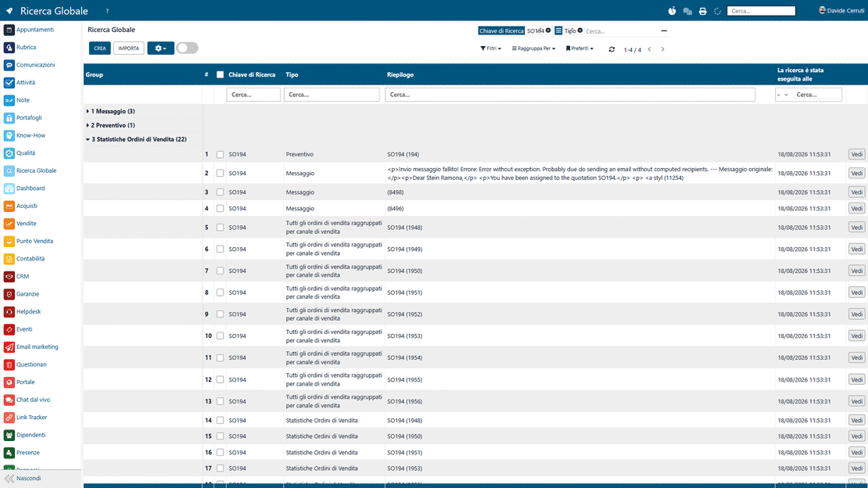The height and width of the screenshot is (488, 868).
Task: Open the Preferiti dropdown
Action: 579,48
